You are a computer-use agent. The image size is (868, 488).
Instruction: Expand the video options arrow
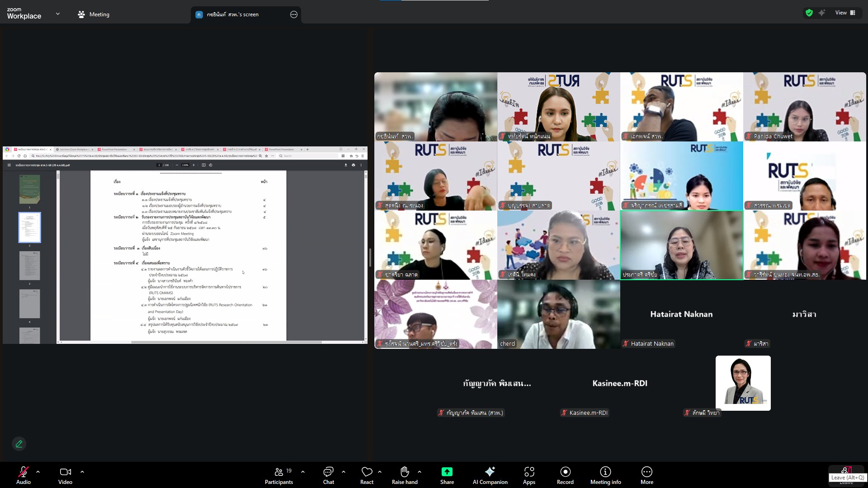coord(82,472)
